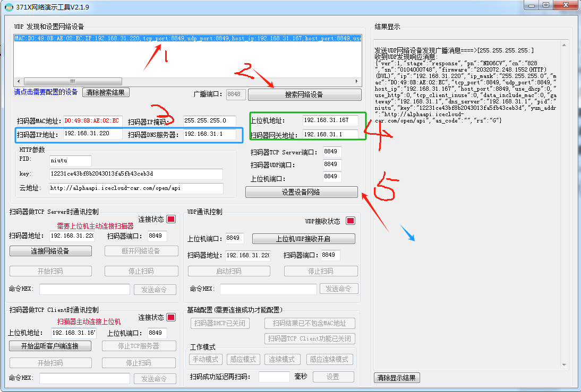Click the up arrow of the results scrollbar
Viewport: 581px width, 392px height.
point(564,45)
